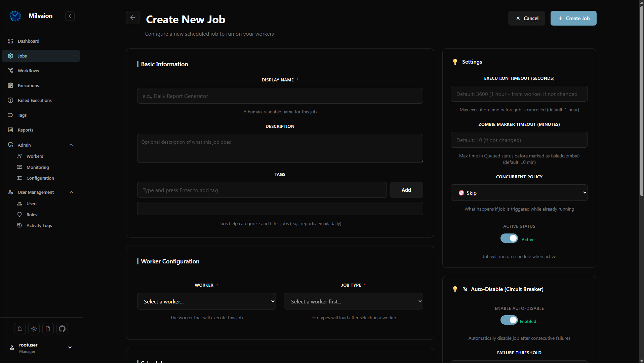The width and height of the screenshot is (644, 363).
Task: Click the Auto-Disable circuit breaker icon
Action: point(465,289)
